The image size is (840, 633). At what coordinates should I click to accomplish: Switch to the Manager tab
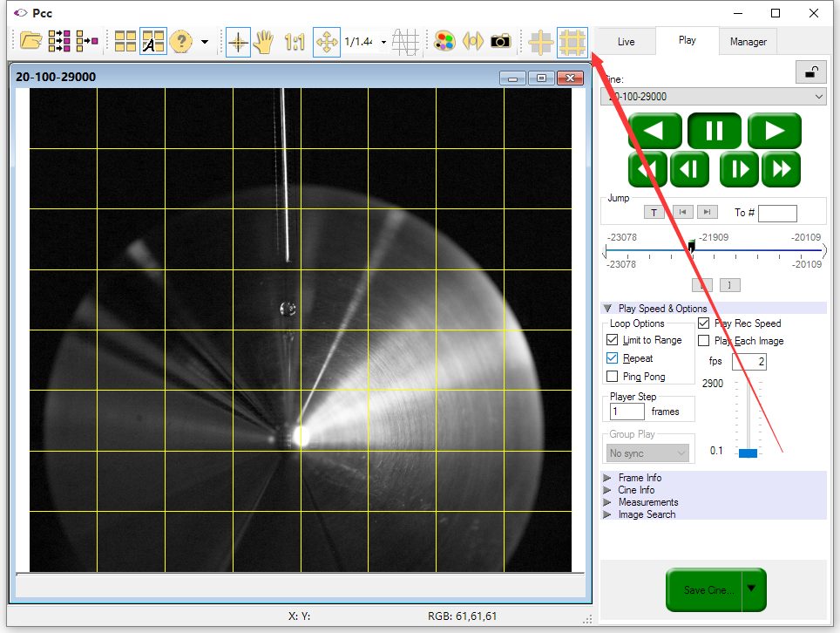pyautogui.click(x=748, y=42)
